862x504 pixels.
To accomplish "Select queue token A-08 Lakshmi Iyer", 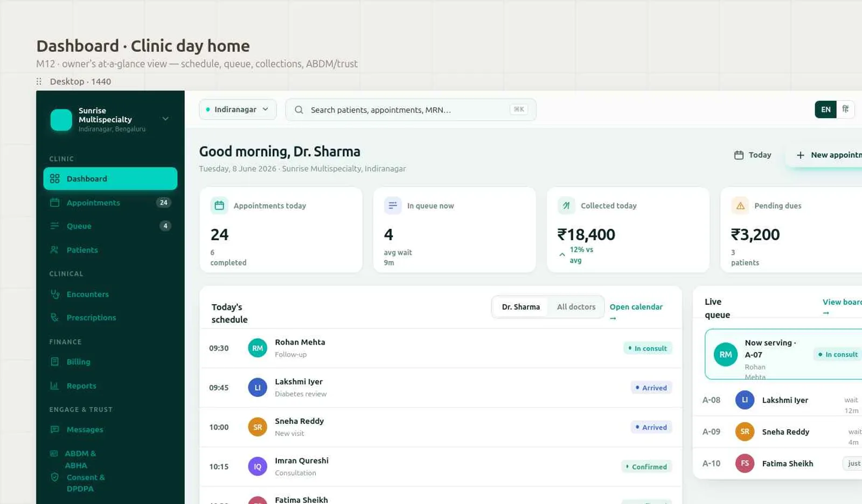I will tap(778, 400).
